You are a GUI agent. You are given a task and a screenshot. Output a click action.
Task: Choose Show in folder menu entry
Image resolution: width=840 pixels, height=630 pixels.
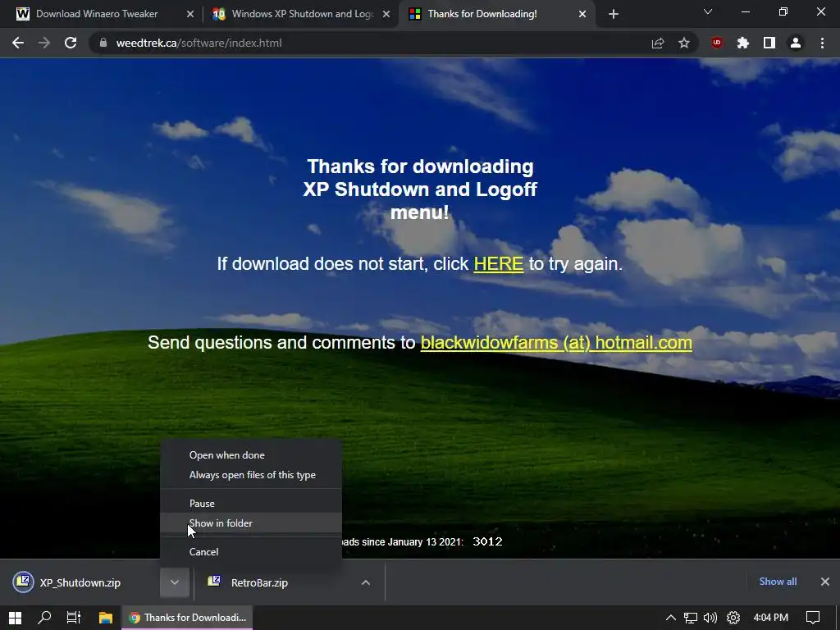[x=251, y=523]
